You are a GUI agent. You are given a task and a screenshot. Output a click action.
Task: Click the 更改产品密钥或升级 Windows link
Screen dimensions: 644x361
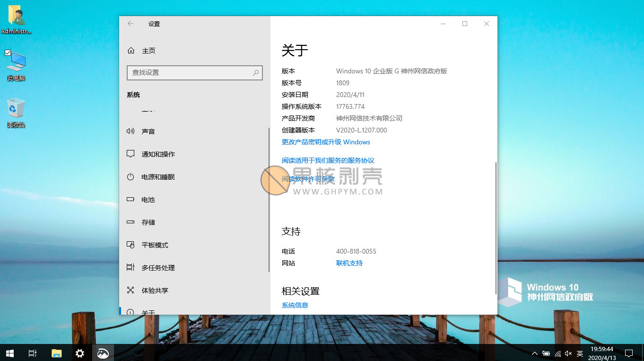pos(326,142)
